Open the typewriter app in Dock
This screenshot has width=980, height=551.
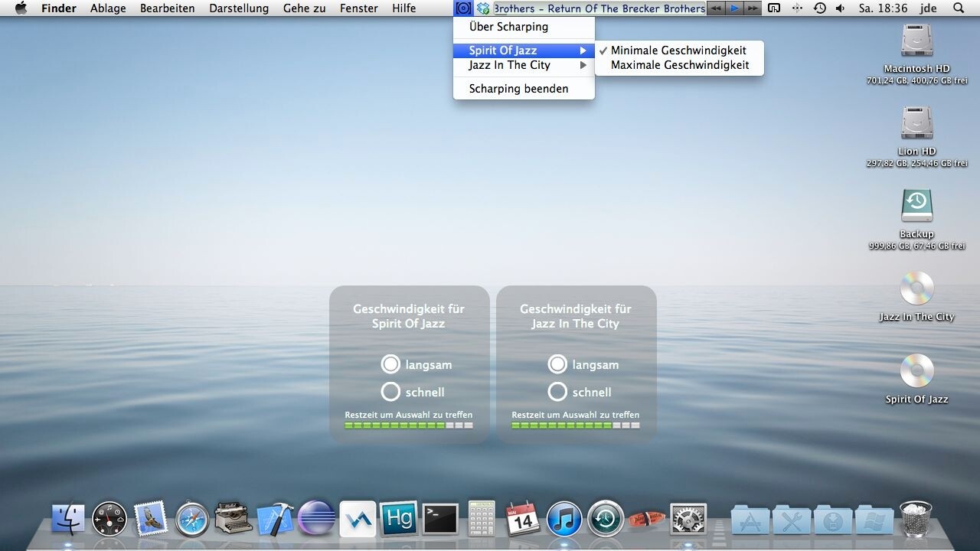click(x=234, y=519)
